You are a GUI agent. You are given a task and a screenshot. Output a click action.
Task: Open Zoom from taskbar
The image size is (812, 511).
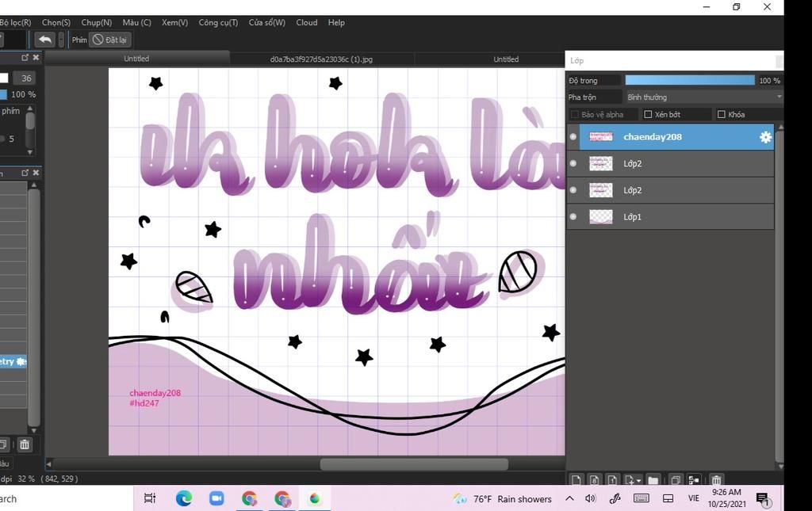(216, 498)
